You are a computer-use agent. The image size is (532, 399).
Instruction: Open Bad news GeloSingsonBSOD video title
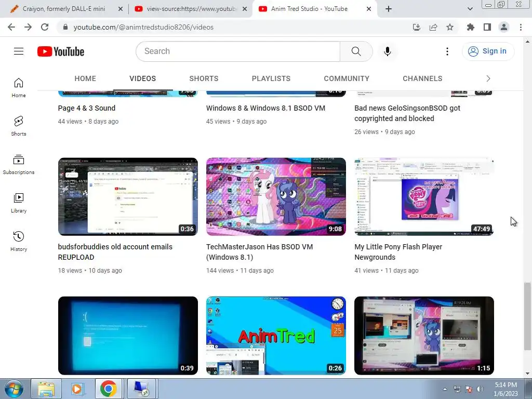click(x=407, y=113)
